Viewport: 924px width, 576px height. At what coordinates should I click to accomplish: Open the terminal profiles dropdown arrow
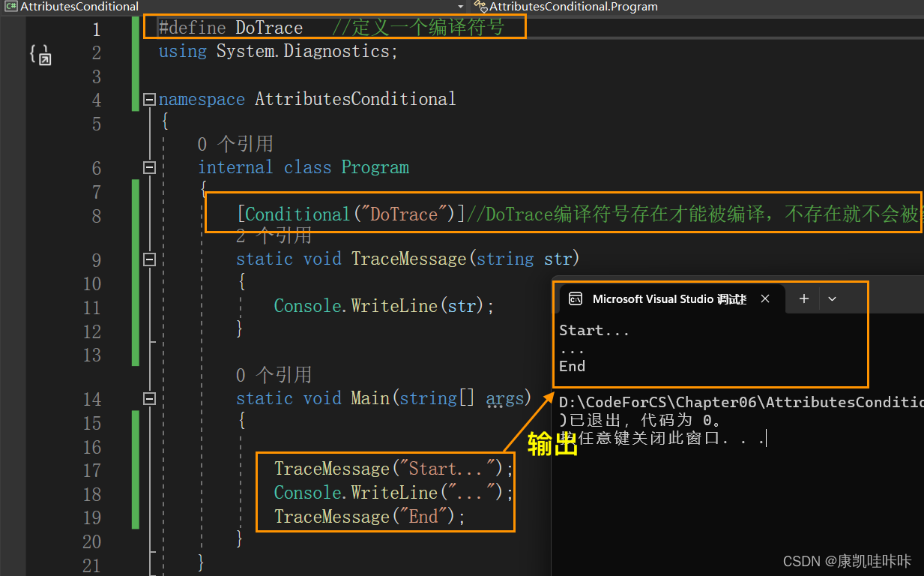(x=832, y=298)
